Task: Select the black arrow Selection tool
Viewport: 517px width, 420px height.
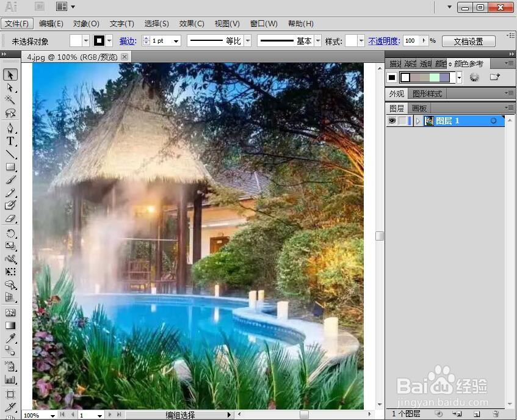Action: pos(10,75)
